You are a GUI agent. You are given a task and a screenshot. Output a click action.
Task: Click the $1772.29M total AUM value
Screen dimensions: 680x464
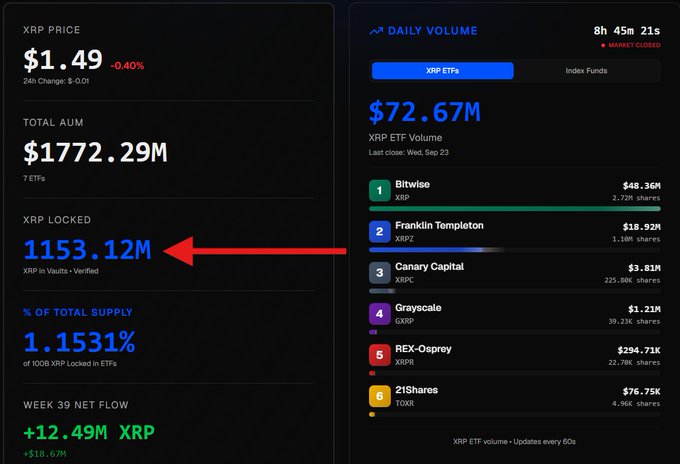pyautogui.click(x=95, y=152)
